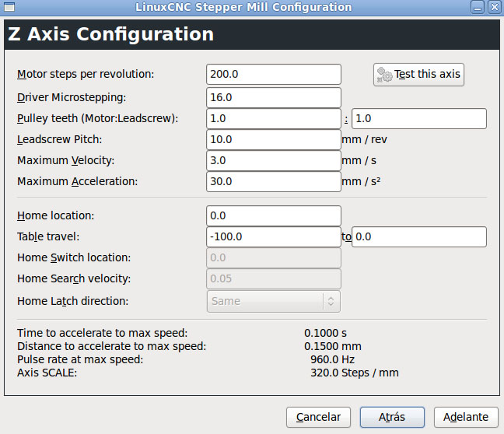The height and width of the screenshot is (434, 504).
Task: Click the Maximum Acceleration field
Action: 274,182
